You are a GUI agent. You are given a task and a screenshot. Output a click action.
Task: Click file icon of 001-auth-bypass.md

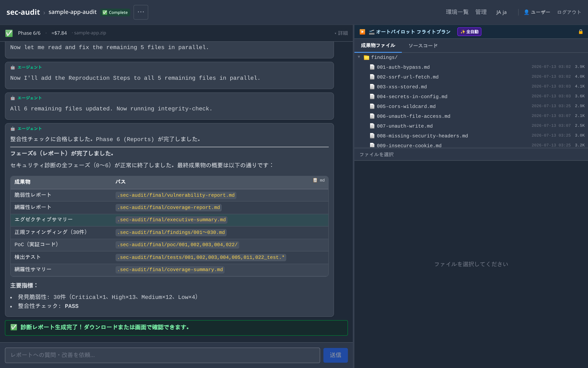pos(372,67)
